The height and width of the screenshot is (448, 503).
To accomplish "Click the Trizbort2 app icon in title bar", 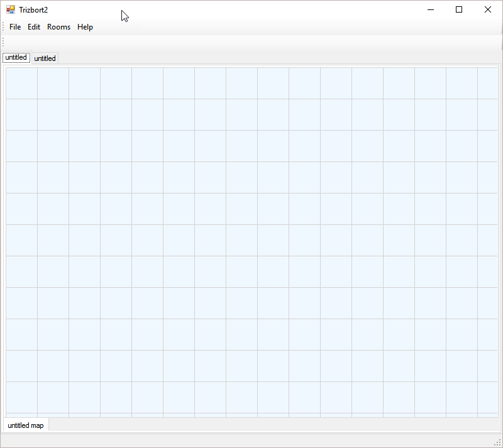I will point(11,9).
